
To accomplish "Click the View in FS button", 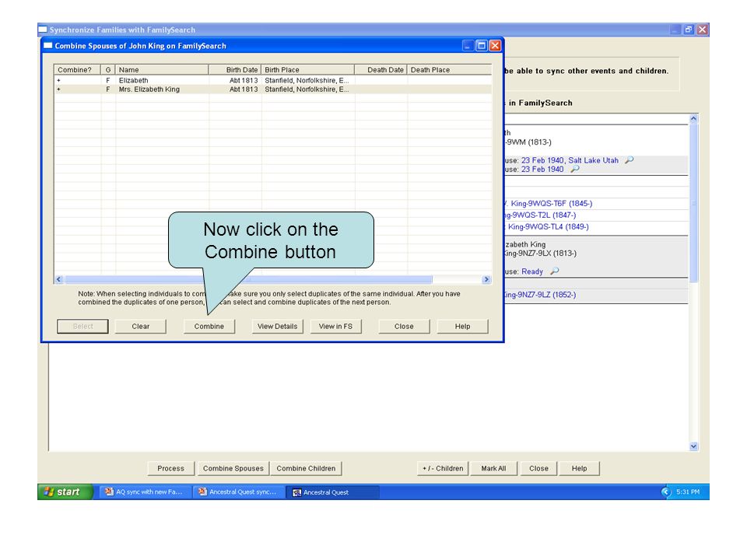I will point(335,326).
